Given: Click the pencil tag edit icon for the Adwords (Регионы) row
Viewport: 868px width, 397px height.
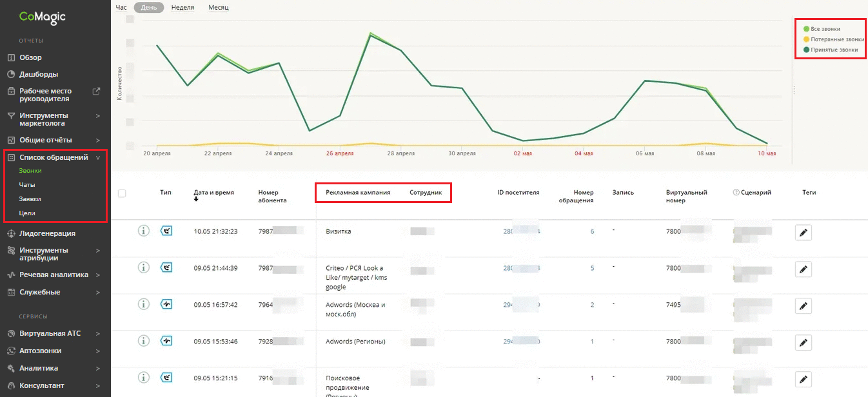Looking at the screenshot, I should pos(803,342).
